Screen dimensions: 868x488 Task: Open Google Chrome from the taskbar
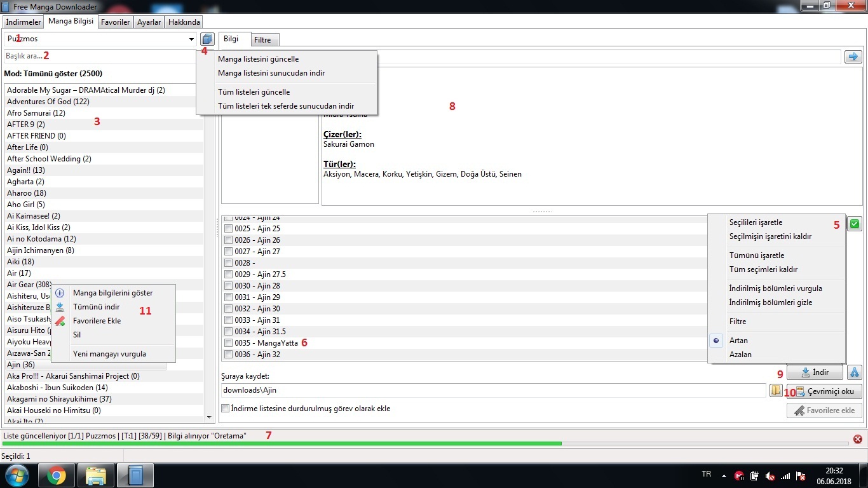(56, 475)
